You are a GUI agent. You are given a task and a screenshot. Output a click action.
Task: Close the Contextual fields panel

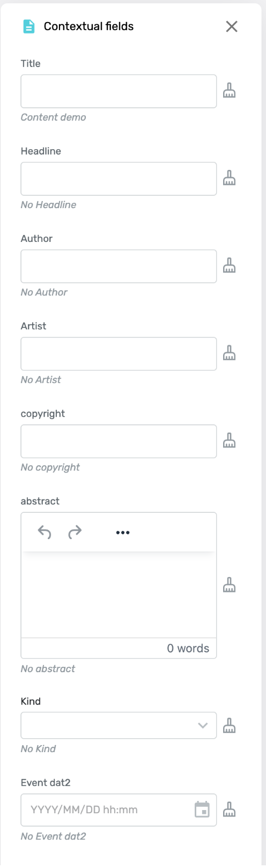pyautogui.click(x=232, y=26)
